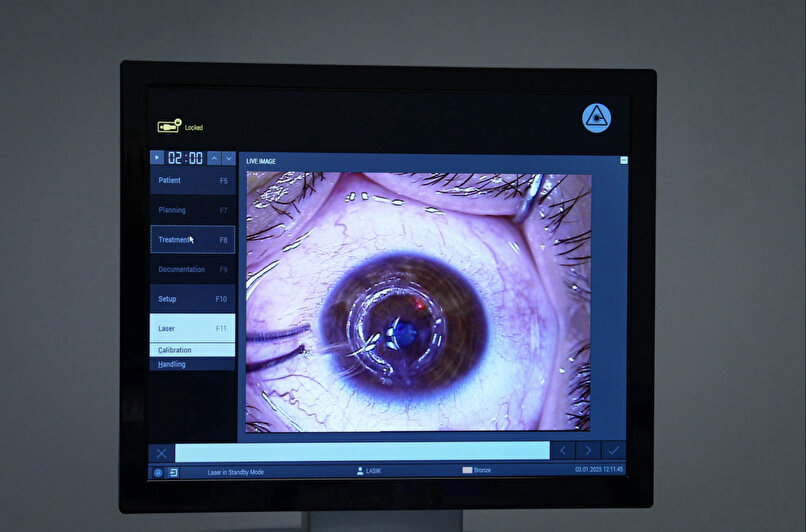Click the 02:00 timer display
Screen dimensions: 806x532
(x=185, y=158)
